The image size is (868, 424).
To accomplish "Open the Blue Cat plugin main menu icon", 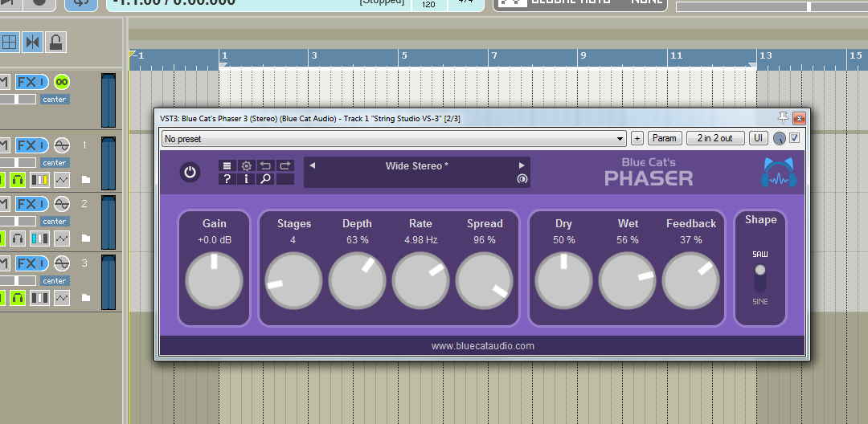I will [227, 165].
